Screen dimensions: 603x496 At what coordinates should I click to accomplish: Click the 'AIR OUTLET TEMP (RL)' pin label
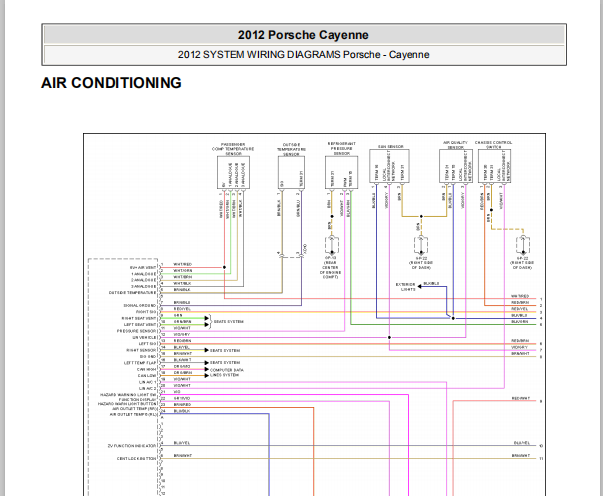[x=133, y=414]
